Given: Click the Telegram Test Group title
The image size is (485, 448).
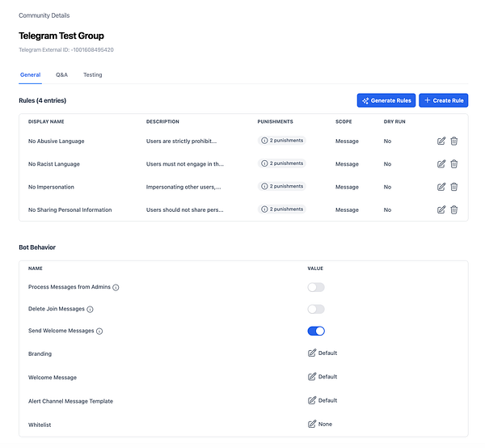Looking at the screenshot, I should (61, 36).
